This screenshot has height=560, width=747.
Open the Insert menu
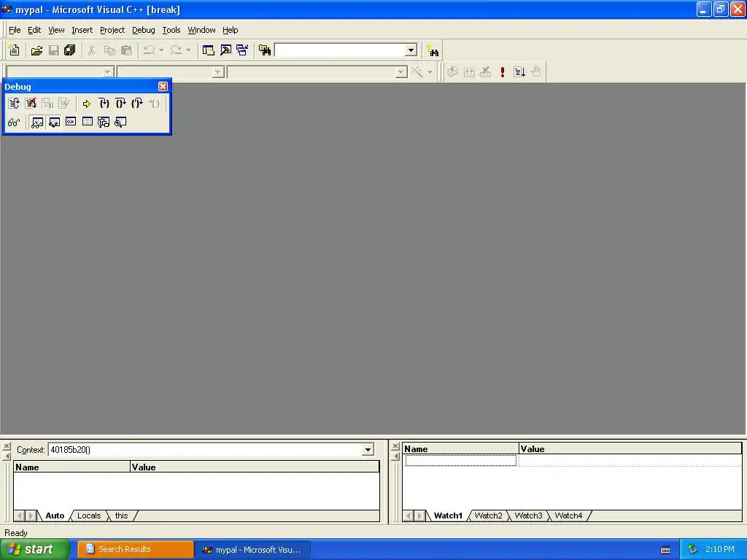(x=82, y=30)
